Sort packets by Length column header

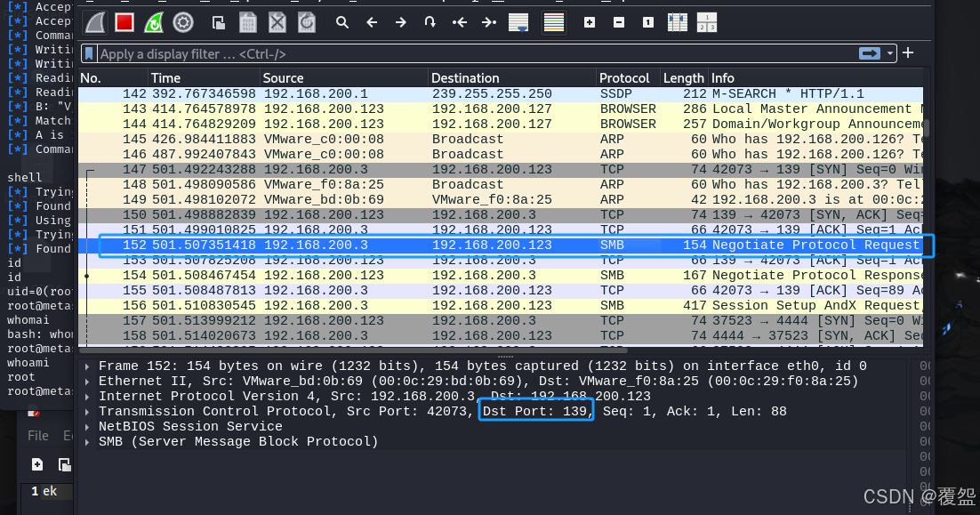684,78
